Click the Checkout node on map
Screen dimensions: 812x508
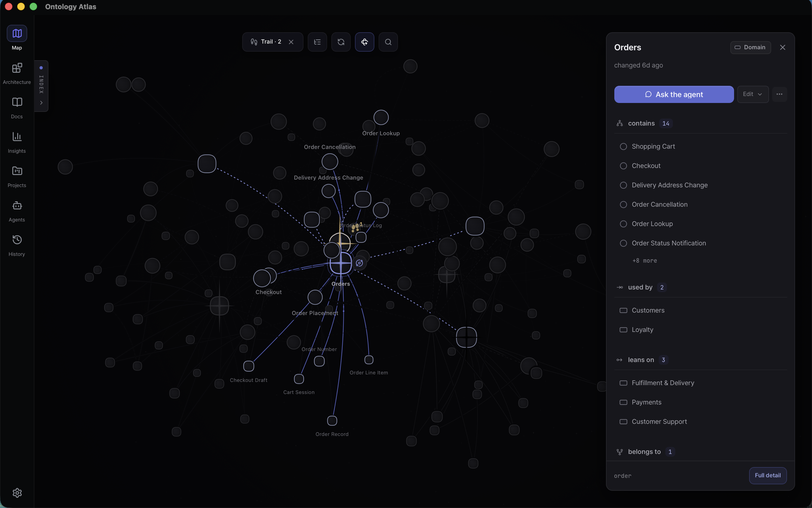point(262,278)
